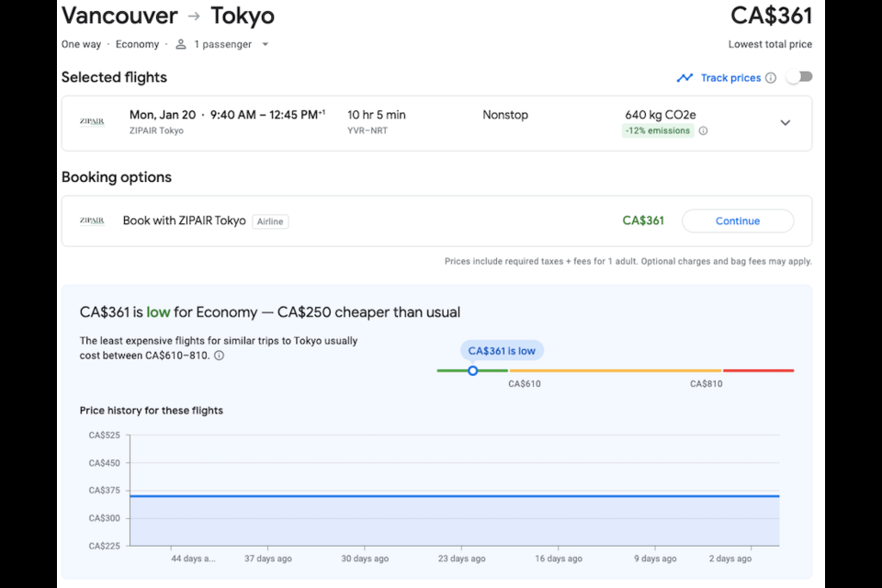Click the 'Selected flights' heading
882x588 pixels.
pyautogui.click(x=114, y=77)
